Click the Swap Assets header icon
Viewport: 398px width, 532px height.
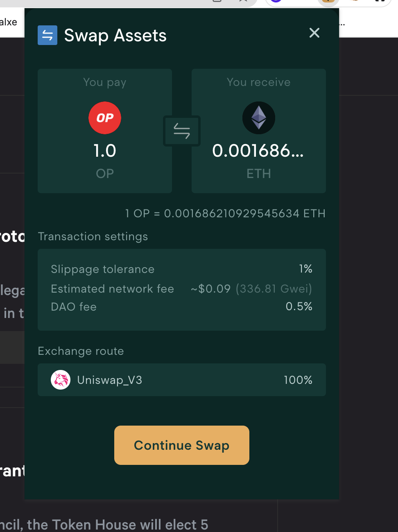[x=47, y=35]
